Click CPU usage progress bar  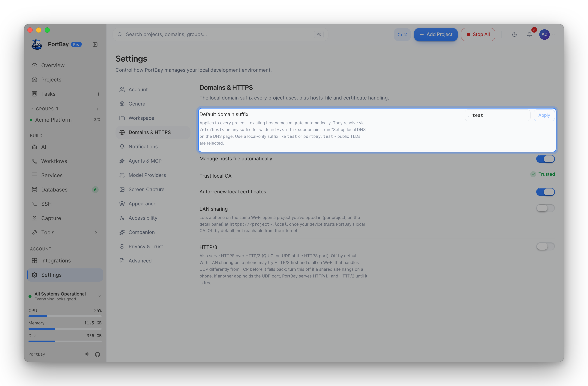[65, 316]
